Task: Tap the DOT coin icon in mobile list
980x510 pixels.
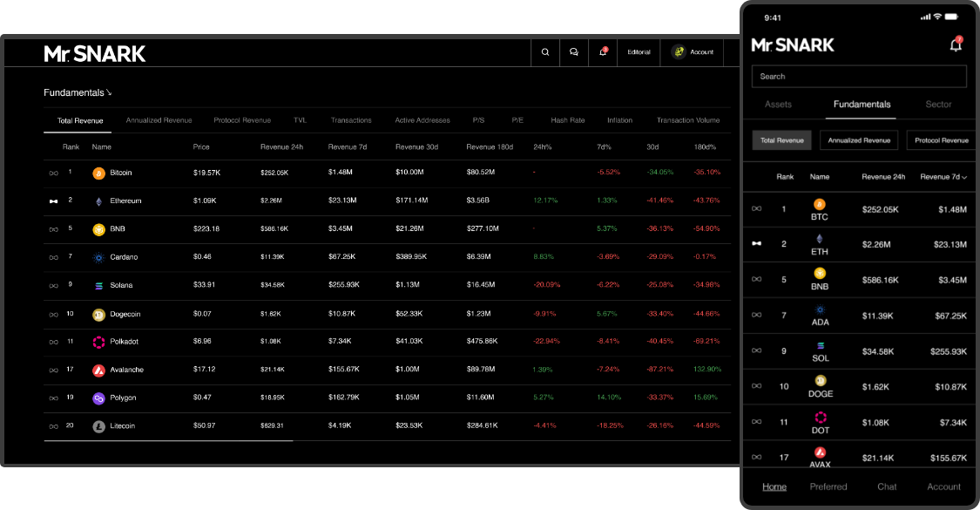Action: pos(821,418)
